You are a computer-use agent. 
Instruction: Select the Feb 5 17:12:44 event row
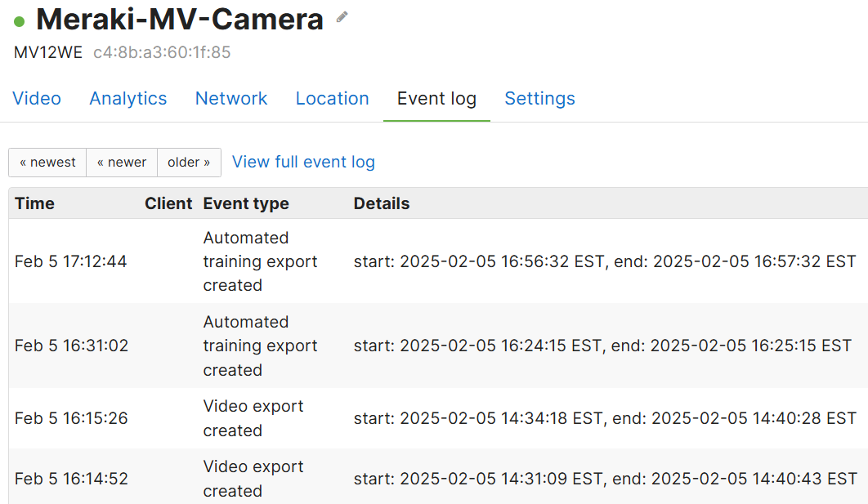pos(438,261)
